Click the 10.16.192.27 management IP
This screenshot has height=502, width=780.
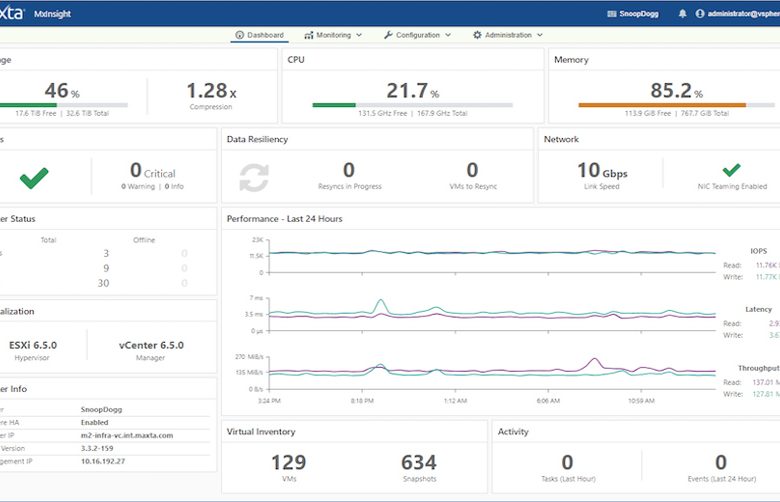pyautogui.click(x=103, y=461)
